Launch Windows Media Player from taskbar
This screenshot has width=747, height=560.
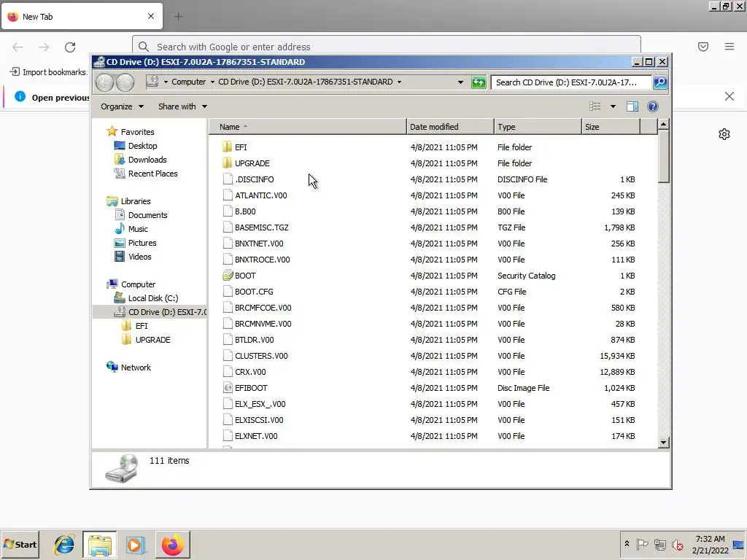(135, 544)
